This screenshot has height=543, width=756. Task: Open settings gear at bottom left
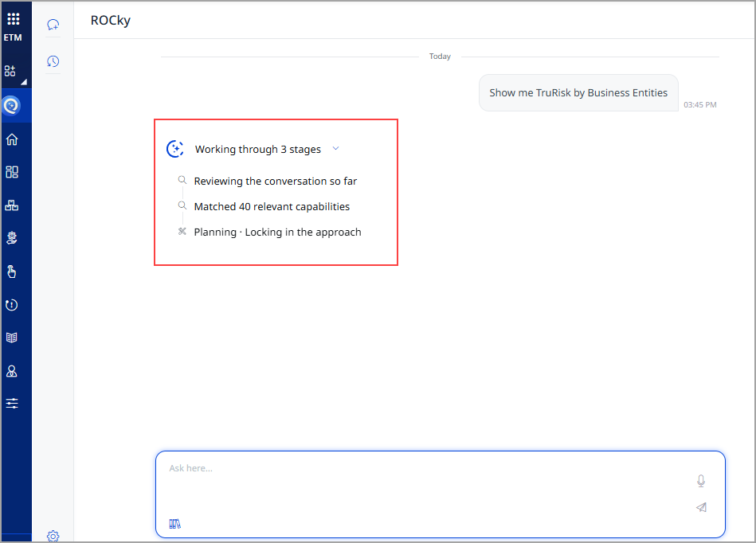click(x=53, y=536)
